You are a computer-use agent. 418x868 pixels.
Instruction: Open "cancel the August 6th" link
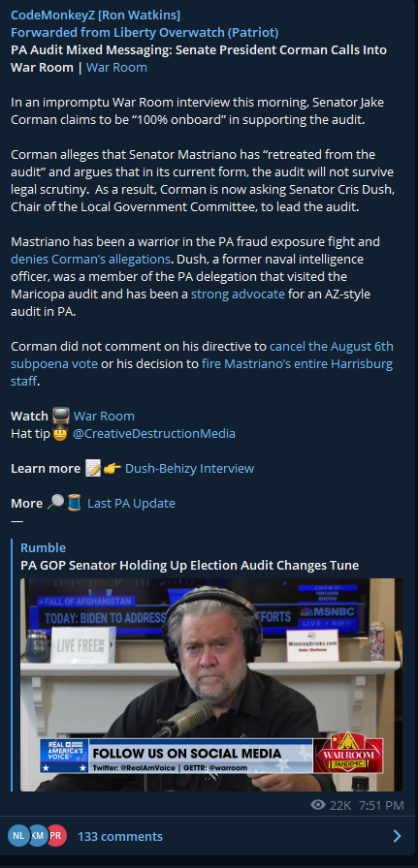click(332, 347)
